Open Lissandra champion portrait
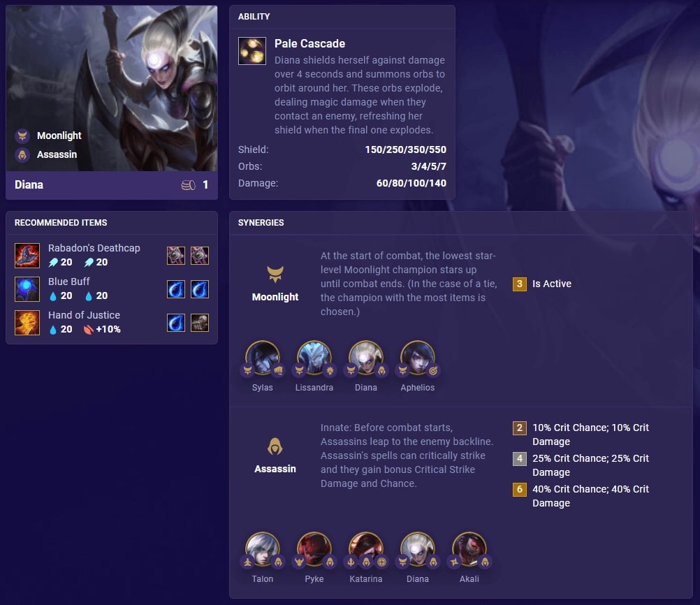The image size is (700, 605). click(314, 358)
